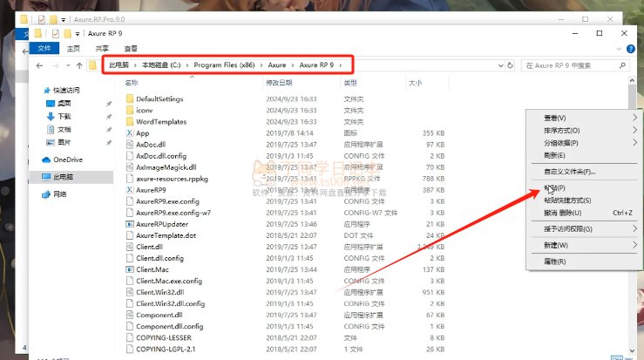Viewport: 644px width, 360px height.
Task: Switch to the 查看 ribbon tab
Action: click(131, 49)
